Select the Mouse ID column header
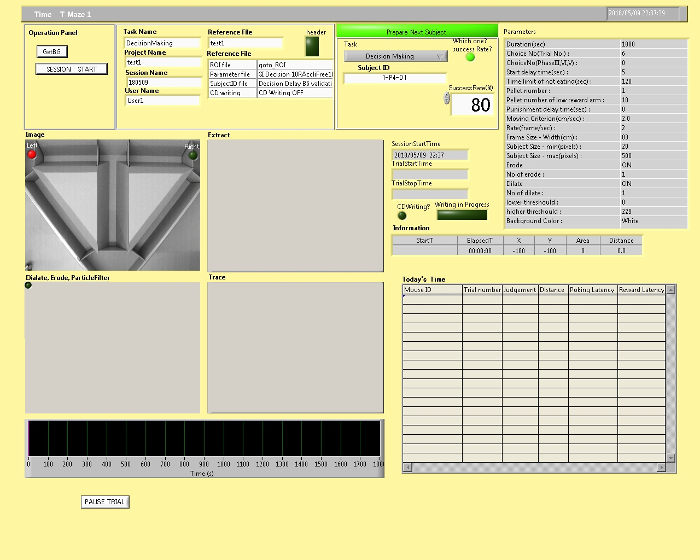This screenshot has height=560, width=700. pyautogui.click(x=431, y=290)
